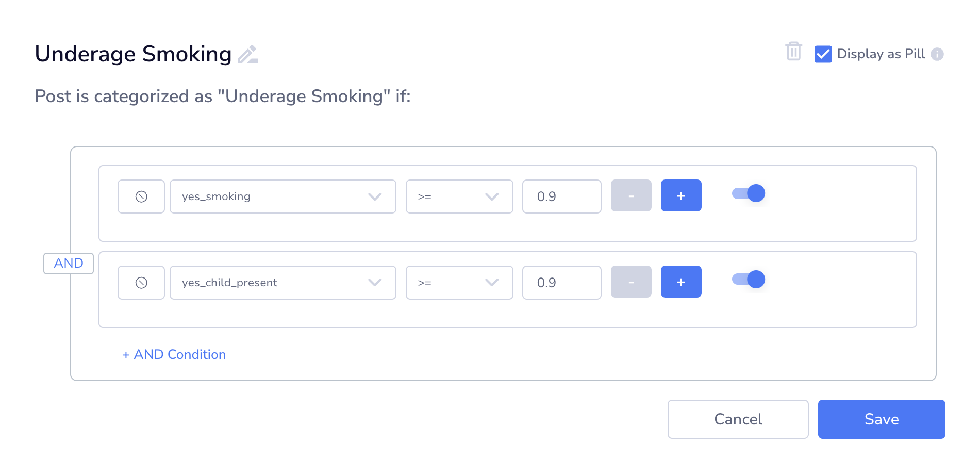Click negate icon on yes_child_present row

click(x=141, y=283)
